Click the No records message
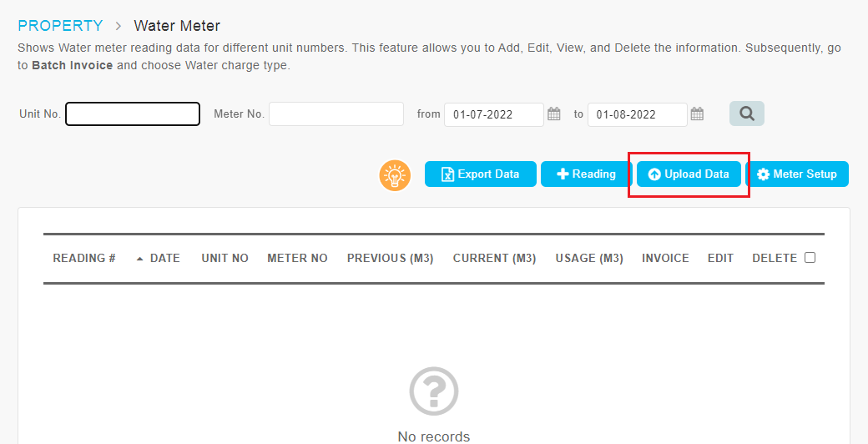 [x=434, y=436]
